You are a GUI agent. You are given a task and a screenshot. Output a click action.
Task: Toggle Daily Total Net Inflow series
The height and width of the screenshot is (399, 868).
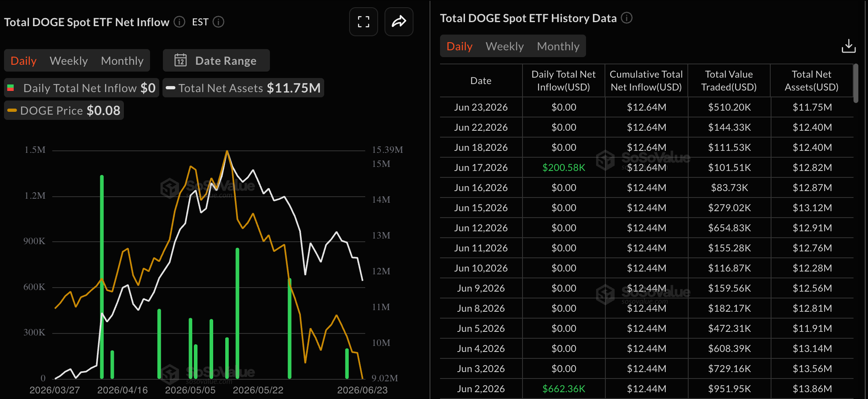click(x=82, y=88)
